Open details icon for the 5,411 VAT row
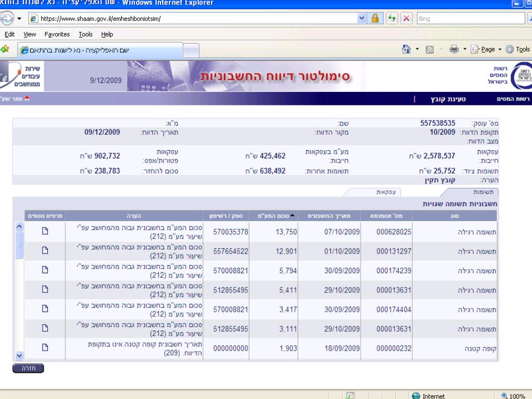 45,289
